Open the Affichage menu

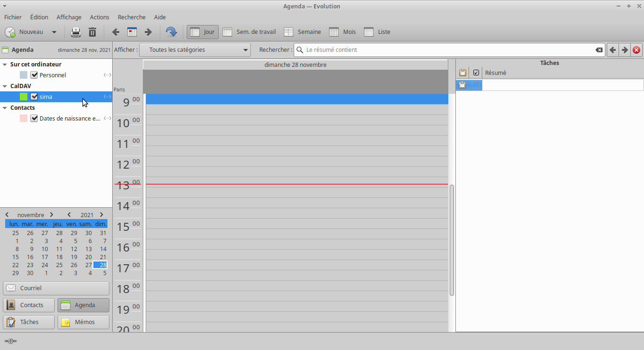pos(69,17)
